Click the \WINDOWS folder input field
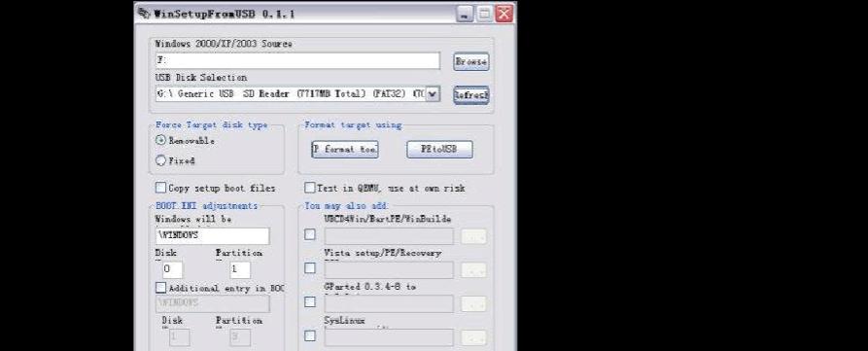868x351 pixels. click(x=213, y=236)
